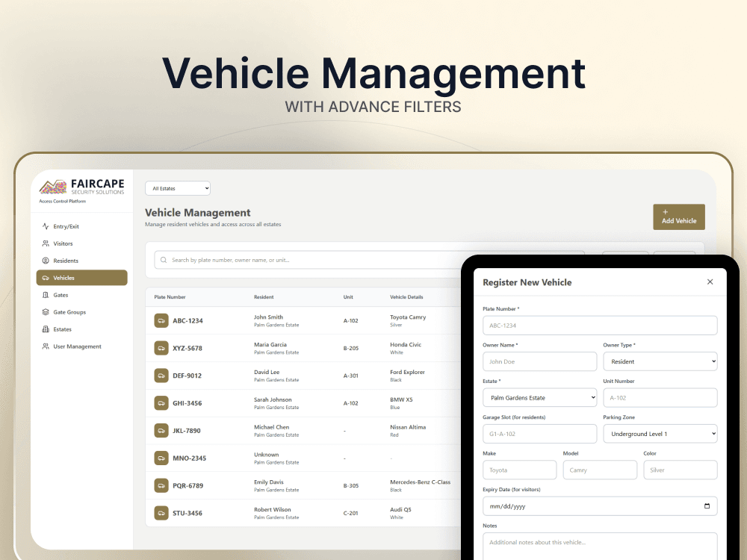
Task: Go to the Gates page
Action: tap(82, 295)
